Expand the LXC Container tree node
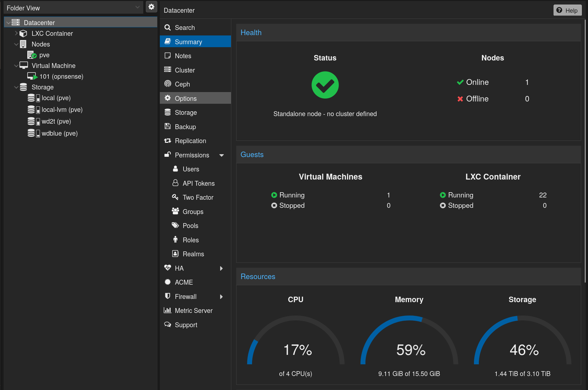This screenshot has height=390, width=588. coord(16,33)
